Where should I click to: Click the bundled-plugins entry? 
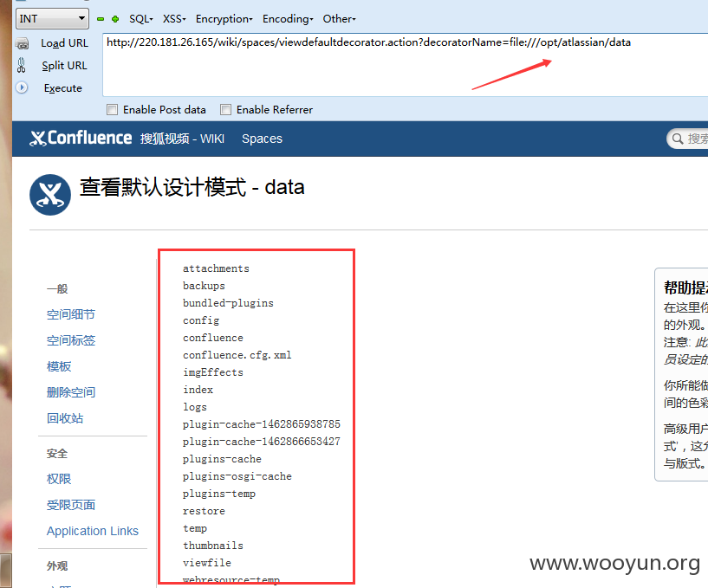tap(228, 303)
